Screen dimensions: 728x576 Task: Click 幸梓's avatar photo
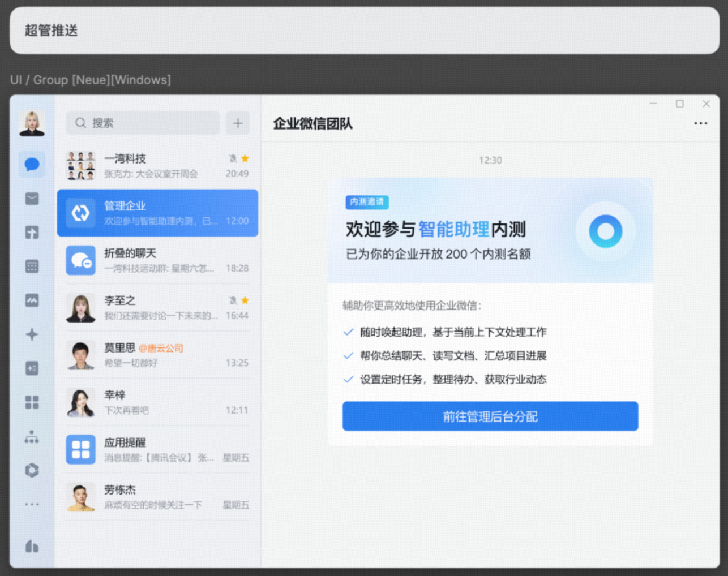tap(80, 402)
